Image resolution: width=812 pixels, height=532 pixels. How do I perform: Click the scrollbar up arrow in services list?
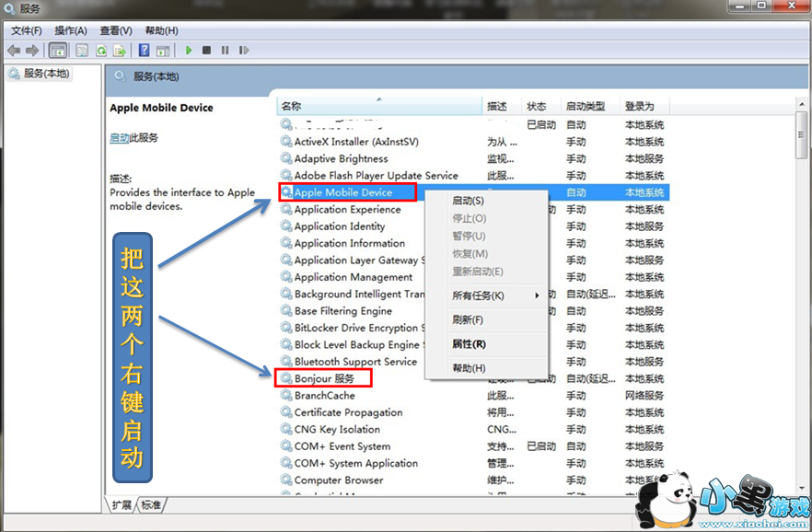point(802,105)
